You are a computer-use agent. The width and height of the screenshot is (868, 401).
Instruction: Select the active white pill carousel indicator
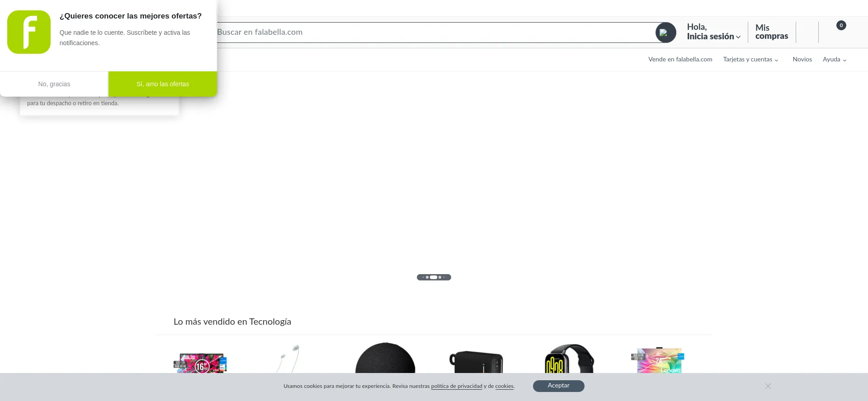pos(434,277)
